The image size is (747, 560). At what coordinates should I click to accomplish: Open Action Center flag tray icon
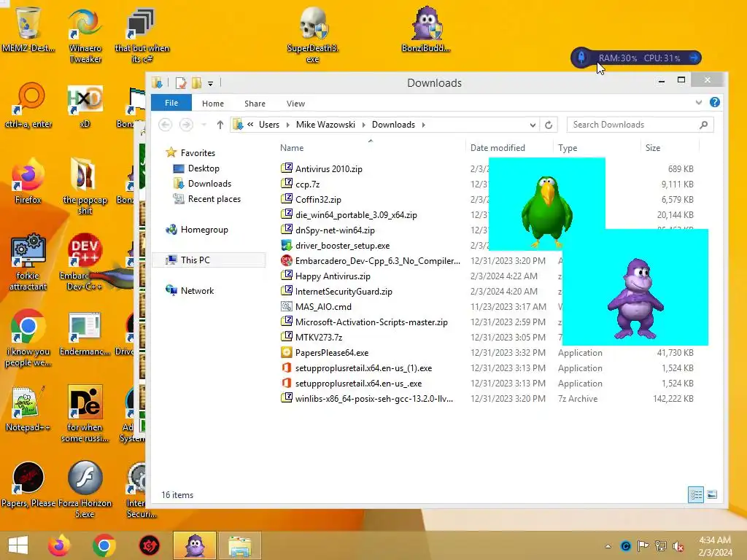click(643, 546)
